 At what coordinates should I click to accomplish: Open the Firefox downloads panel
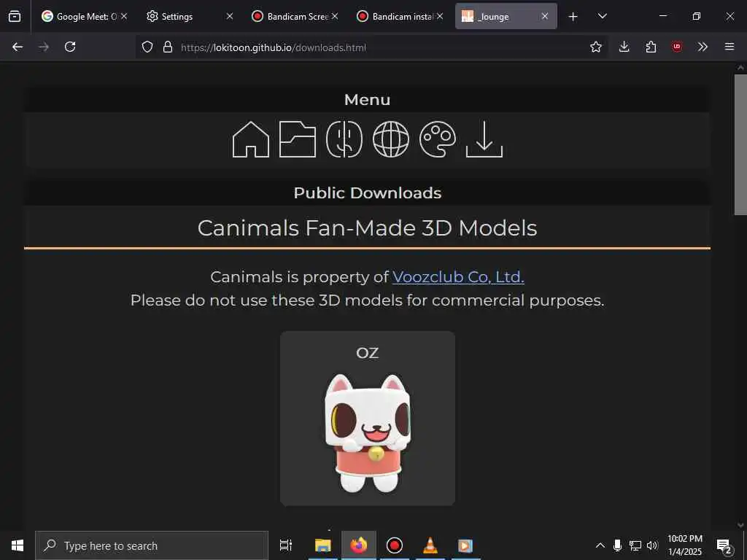(624, 47)
